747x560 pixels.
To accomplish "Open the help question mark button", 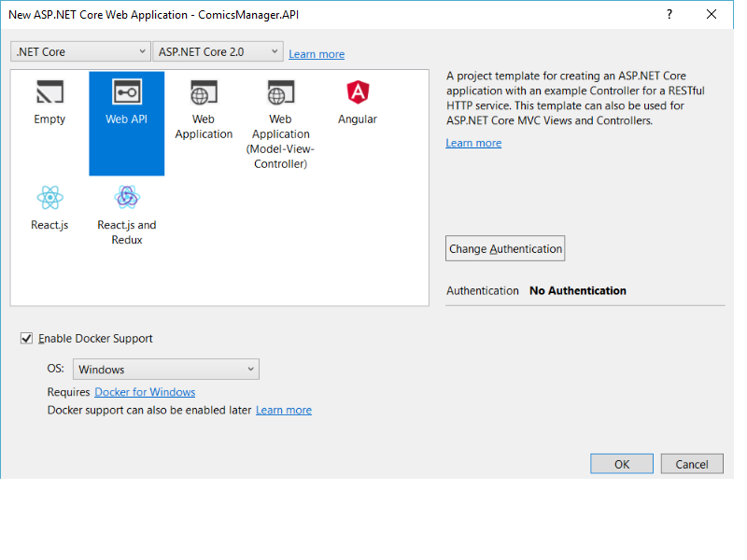I will pyautogui.click(x=669, y=14).
